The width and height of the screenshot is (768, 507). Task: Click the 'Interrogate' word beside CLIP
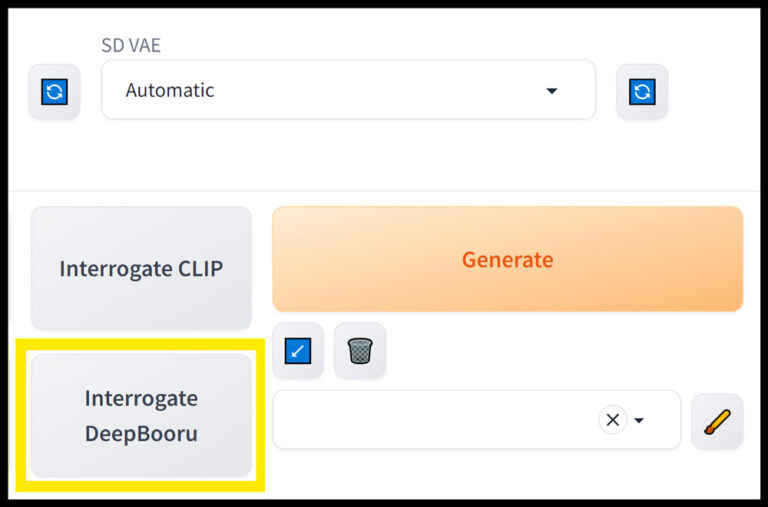[x=113, y=269]
